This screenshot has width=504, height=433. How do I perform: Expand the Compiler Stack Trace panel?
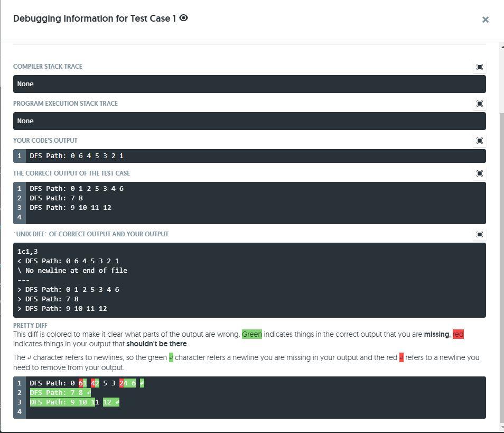tap(480, 67)
